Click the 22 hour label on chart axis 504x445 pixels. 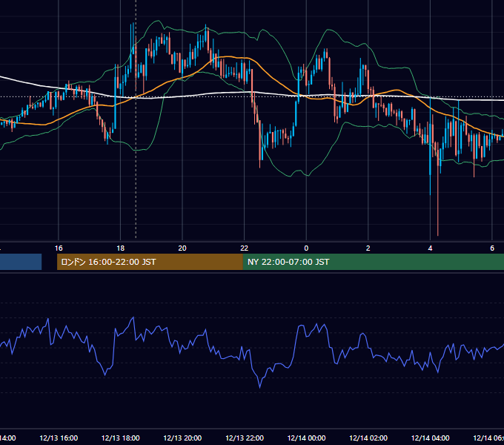[245, 248]
